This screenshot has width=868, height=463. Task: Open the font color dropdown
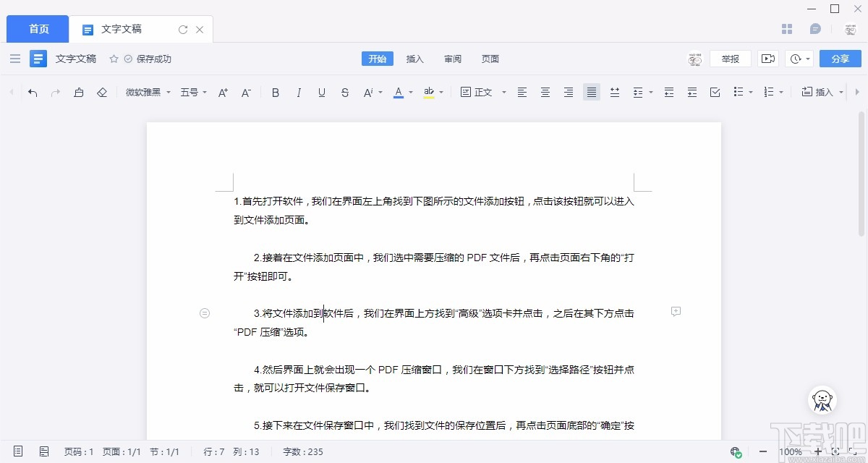coord(409,92)
